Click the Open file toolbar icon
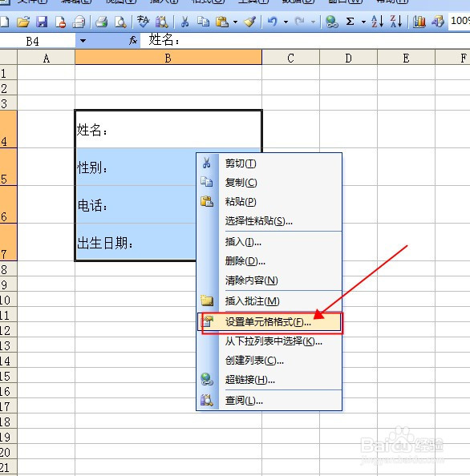 [22, 22]
